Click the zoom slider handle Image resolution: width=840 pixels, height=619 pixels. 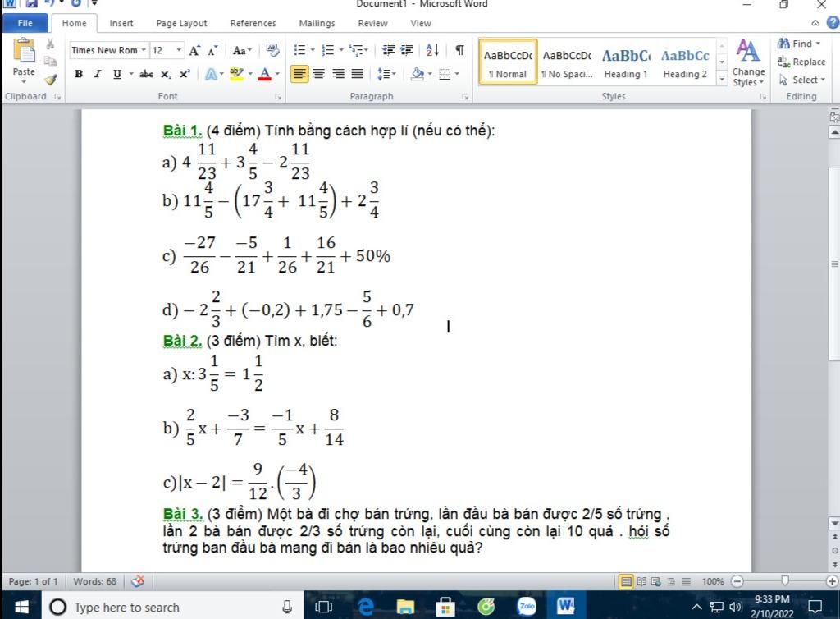(785, 581)
